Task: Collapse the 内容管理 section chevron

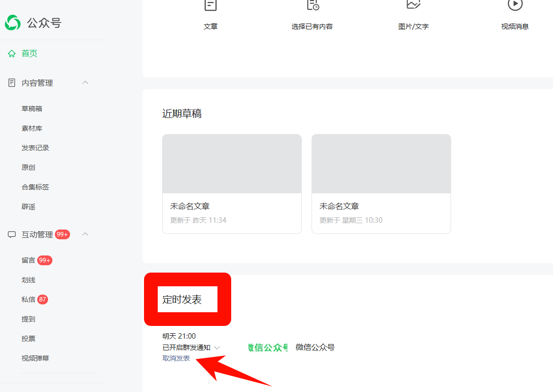Action: 85,83
